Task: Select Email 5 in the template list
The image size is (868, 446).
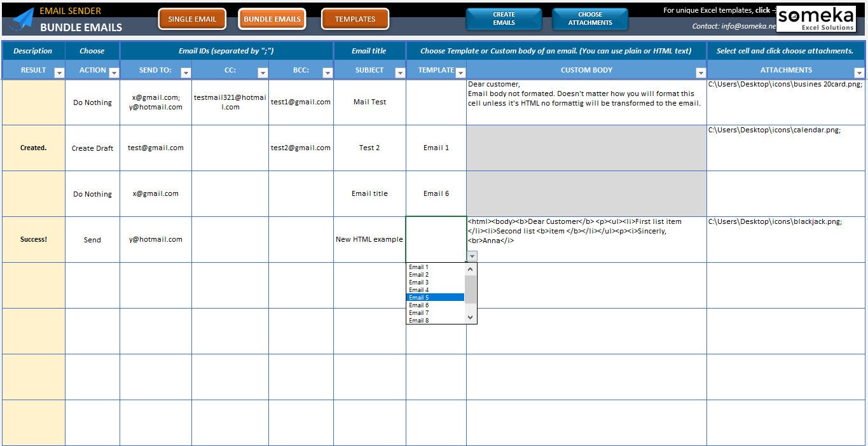Action: 427,297
